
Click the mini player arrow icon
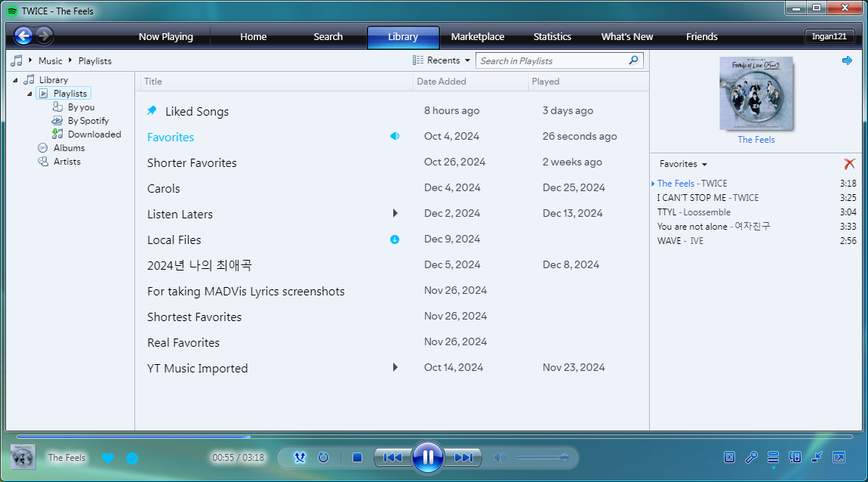[x=817, y=457]
